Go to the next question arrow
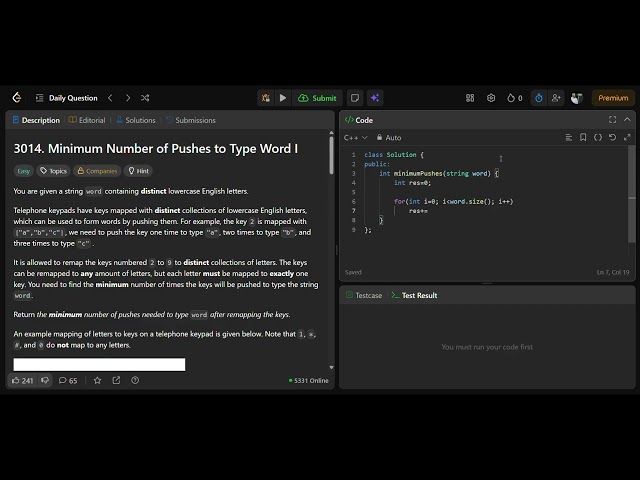This screenshot has width=640, height=480. click(x=128, y=98)
